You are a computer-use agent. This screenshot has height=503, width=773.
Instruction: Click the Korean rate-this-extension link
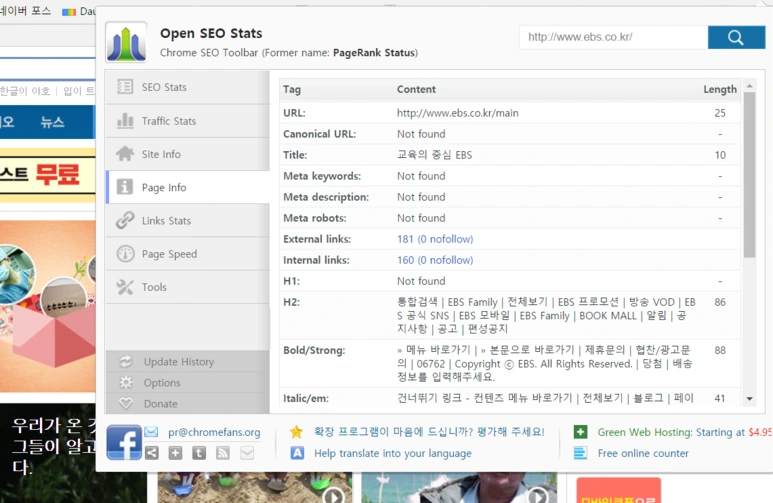pos(429,432)
